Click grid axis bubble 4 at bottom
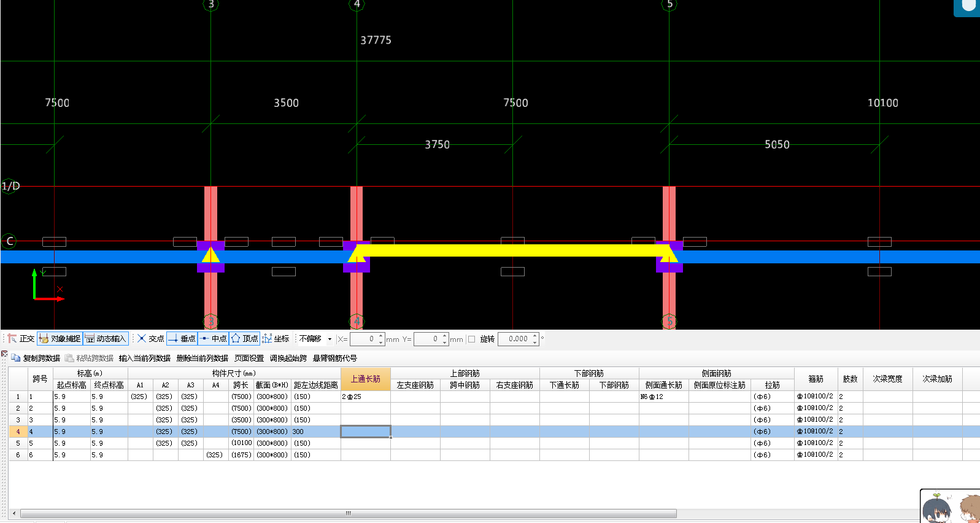The image size is (980, 523). [x=357, y=321]
